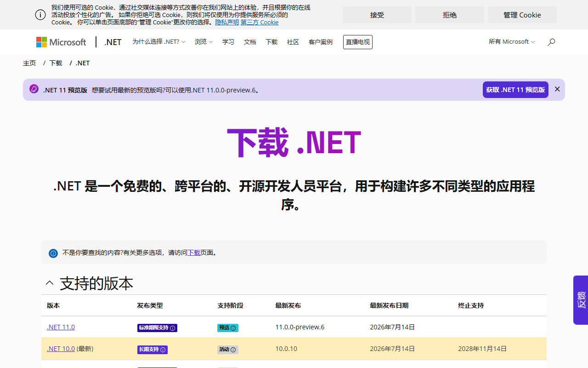
Task: Open the 客户案例 nav item
Action: click(x=321, y=42)
